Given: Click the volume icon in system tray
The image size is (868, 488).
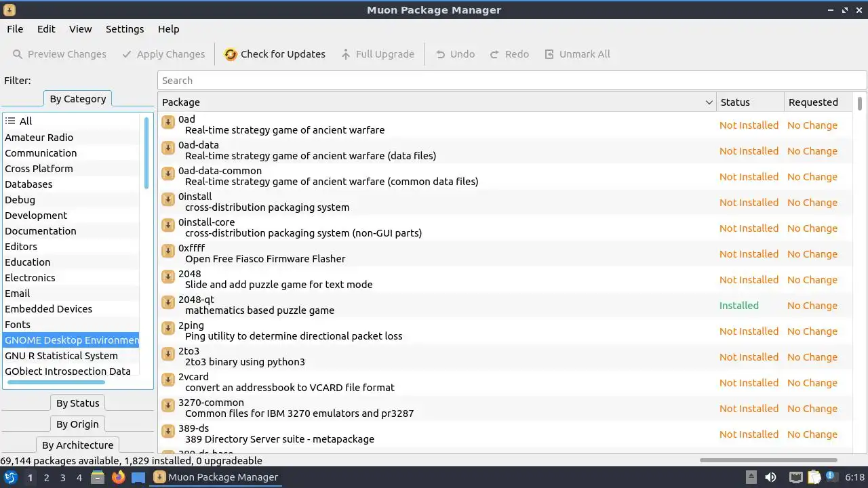Looking at the screenshot, I should (770, 477).
